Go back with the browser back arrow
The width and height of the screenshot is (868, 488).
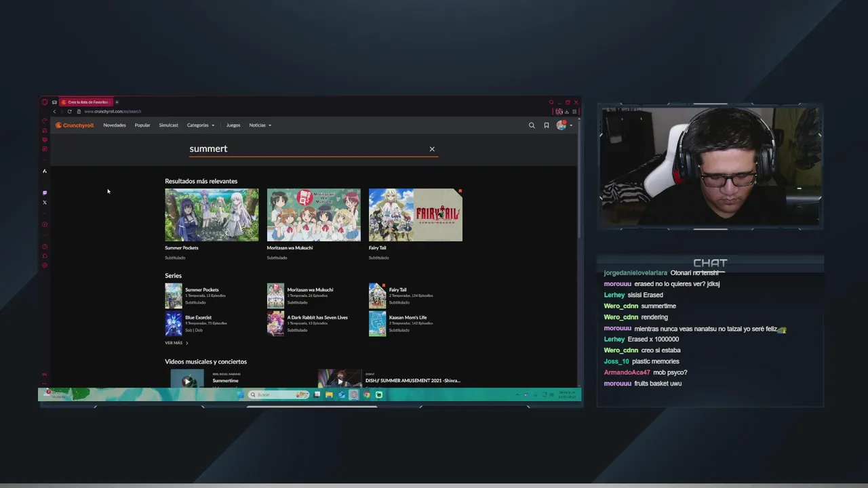point(54,111)
